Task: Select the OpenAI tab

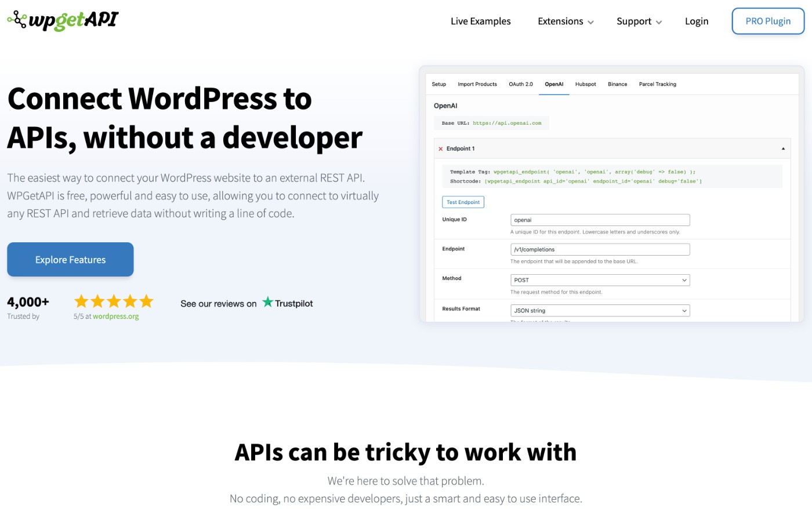Action: [x=554, y=84]
